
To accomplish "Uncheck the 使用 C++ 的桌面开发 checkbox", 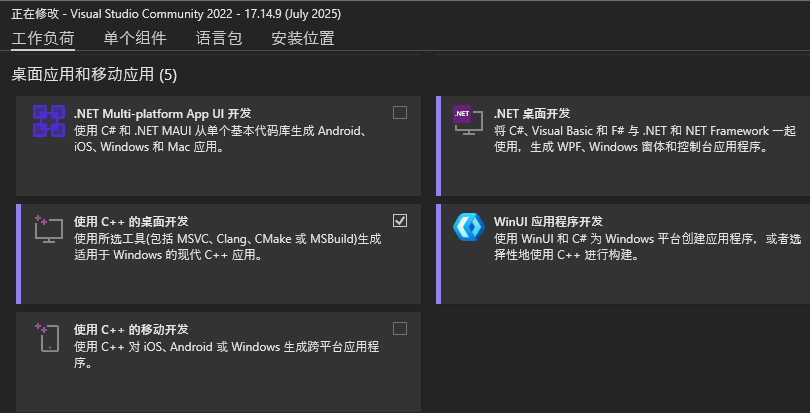I will (400, 221).
